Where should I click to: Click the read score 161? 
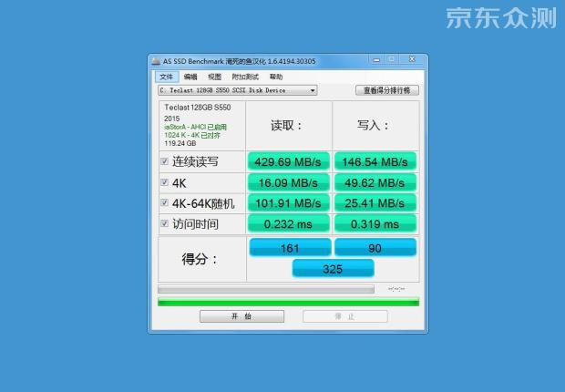tap(290, 248)
